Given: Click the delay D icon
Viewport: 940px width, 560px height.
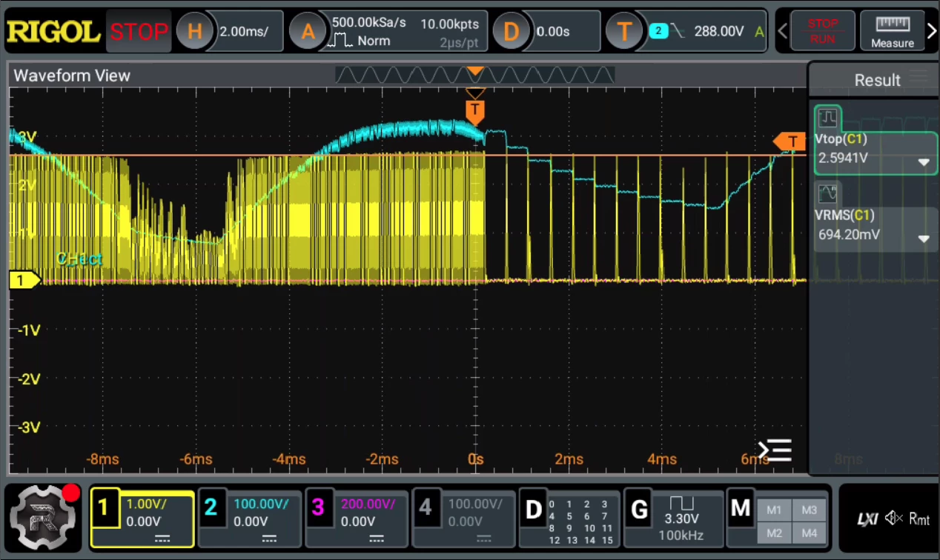Looking at the screenshot, I should (x=512, y=31).
